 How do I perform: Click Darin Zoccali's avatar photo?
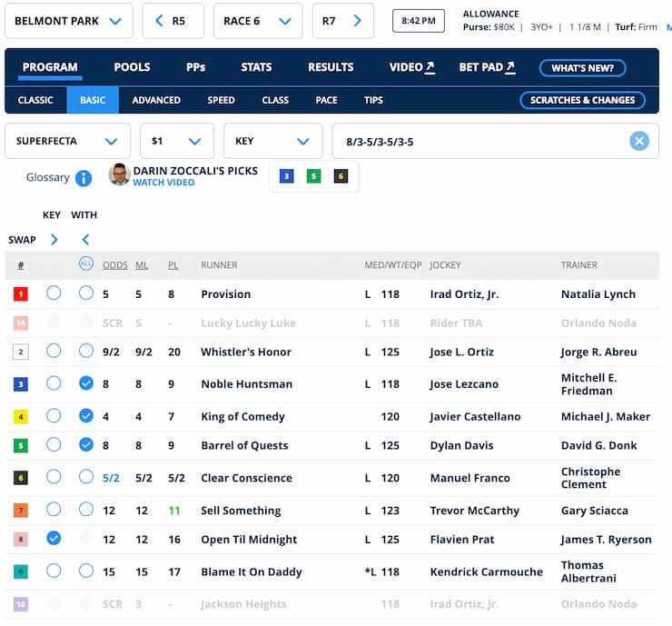[x=119, y=174]
